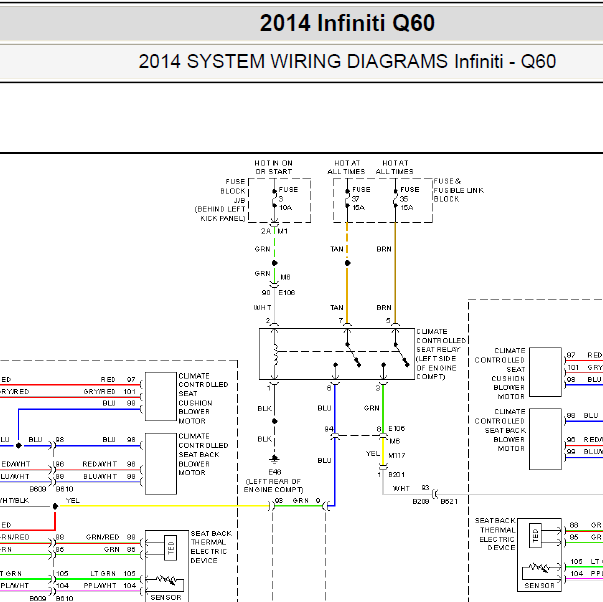603x602 pixels.
Task: Click the "FUSE 35 15A" fuse label
Action: click(409, 198)
